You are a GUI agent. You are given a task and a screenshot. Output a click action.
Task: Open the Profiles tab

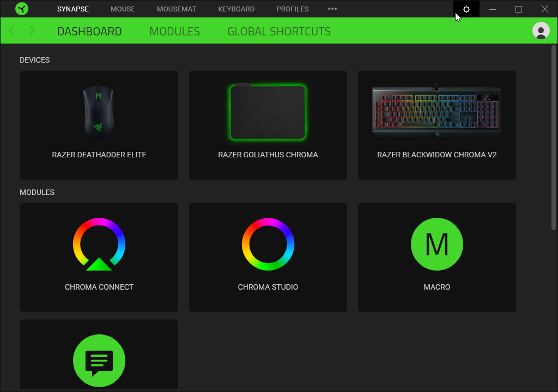[293, 9]
